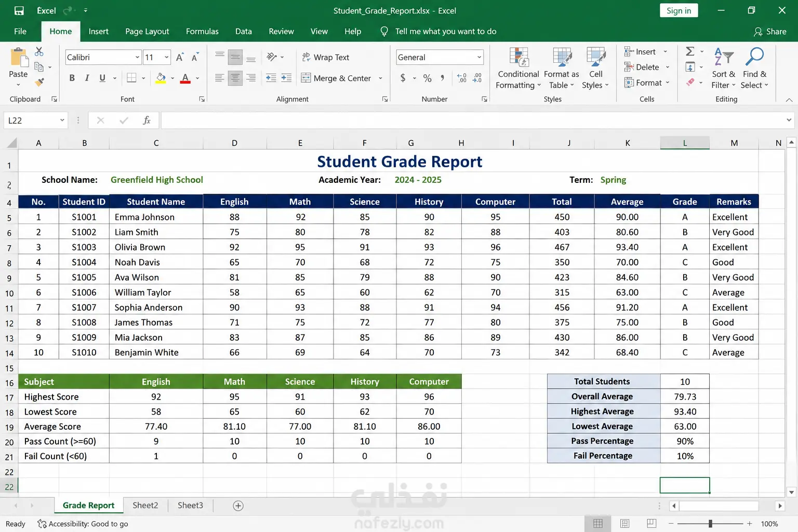
Task: Toggle Top Align vertical alignment
Action: [x=220, y=55]
